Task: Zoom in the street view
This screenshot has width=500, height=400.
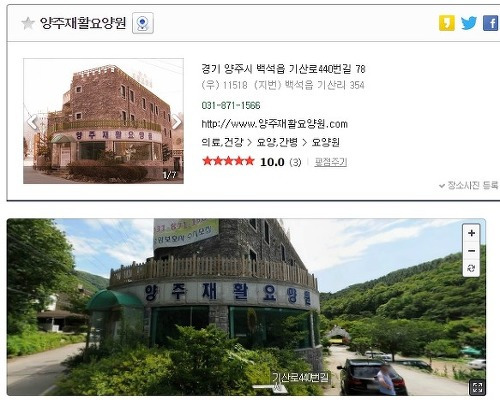Action: pos(471,233)
